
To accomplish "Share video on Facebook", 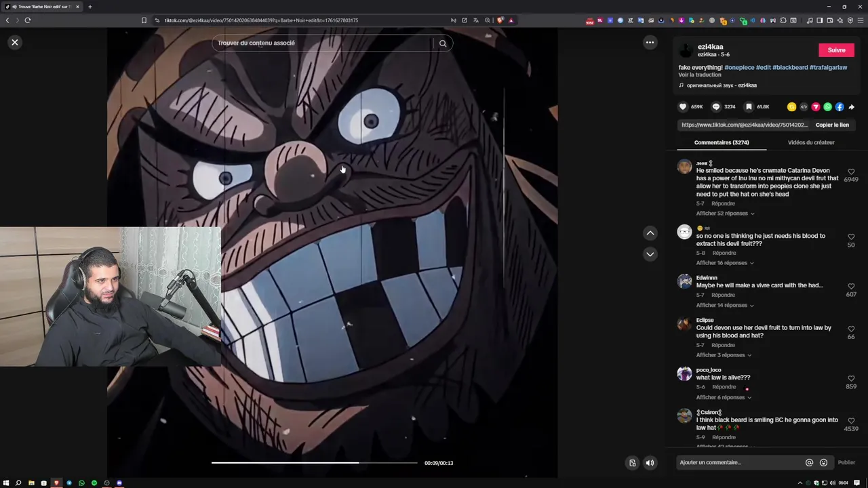I will point(840,107).
